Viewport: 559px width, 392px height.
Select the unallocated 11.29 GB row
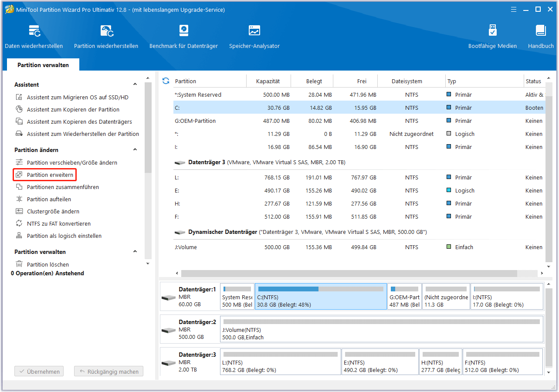point(359,134)
